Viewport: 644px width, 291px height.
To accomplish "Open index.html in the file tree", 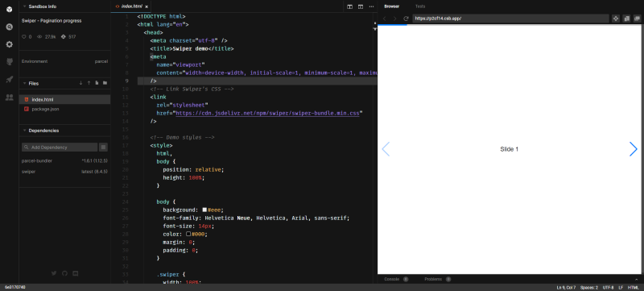I will point(64,99).
